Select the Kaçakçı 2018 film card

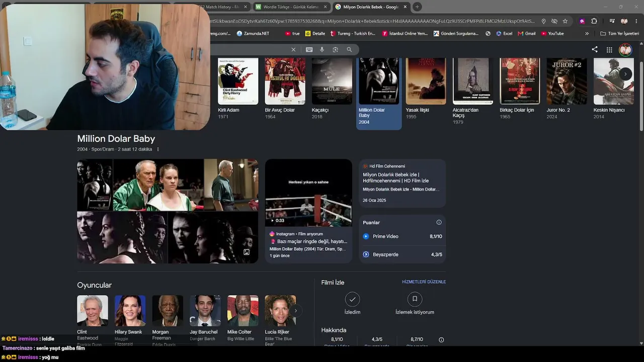332,88
